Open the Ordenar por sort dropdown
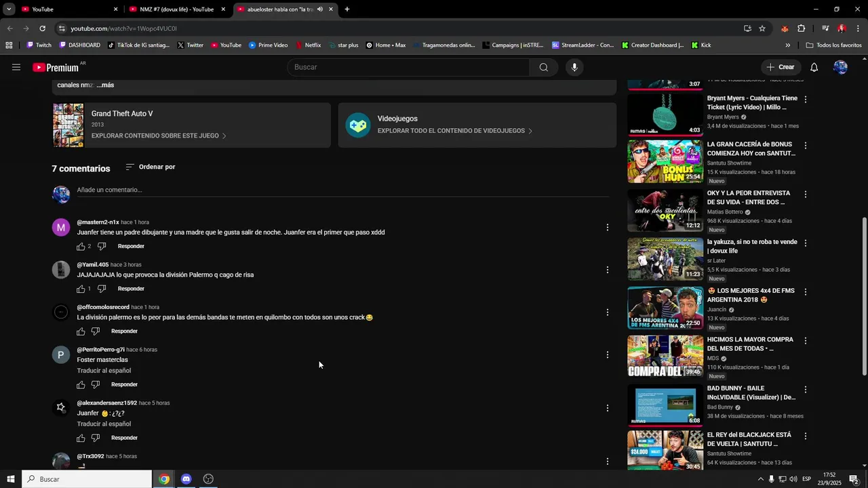868x488 pixels. click(151, 167)
